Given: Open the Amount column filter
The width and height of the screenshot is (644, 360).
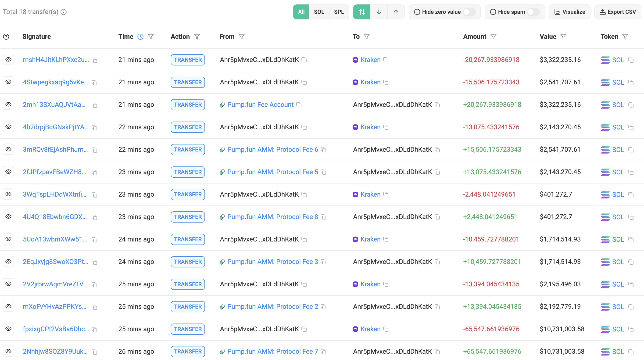Looking at the screenshot, I should (493, 37).
